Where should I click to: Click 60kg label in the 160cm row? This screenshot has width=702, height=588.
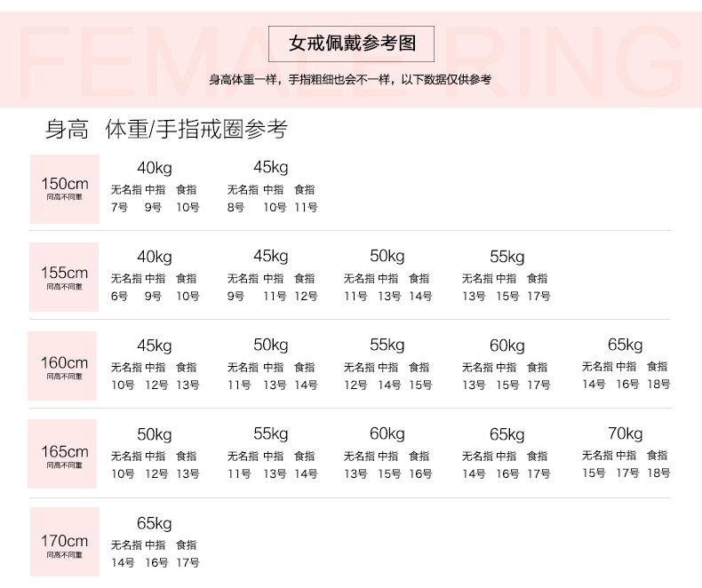507,346
